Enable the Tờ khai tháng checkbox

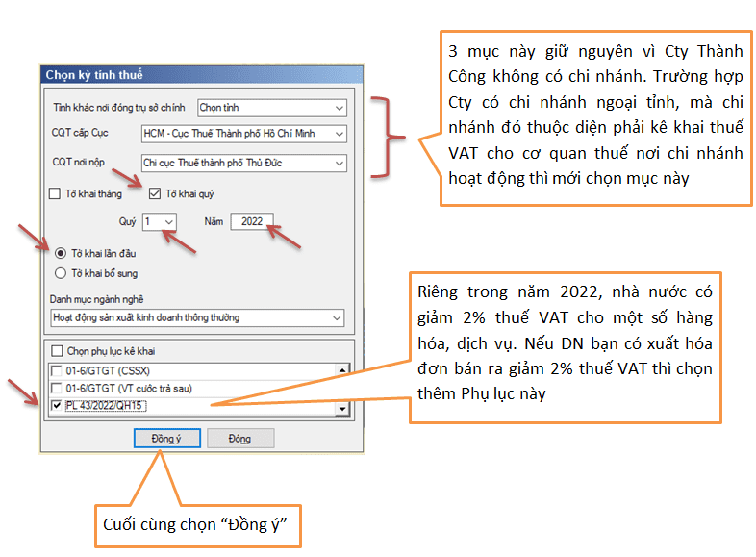(55, 193)
